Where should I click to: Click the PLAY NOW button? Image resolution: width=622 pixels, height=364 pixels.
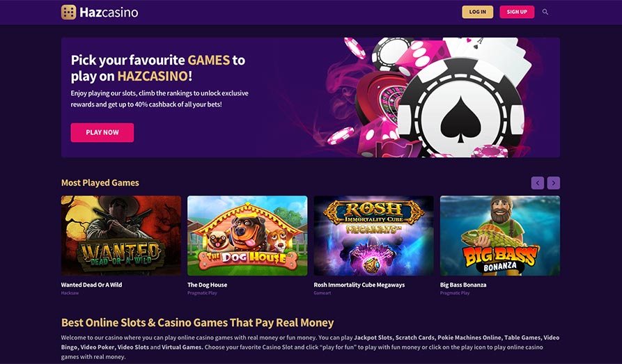pyautogui.click(x=102, y=132)
